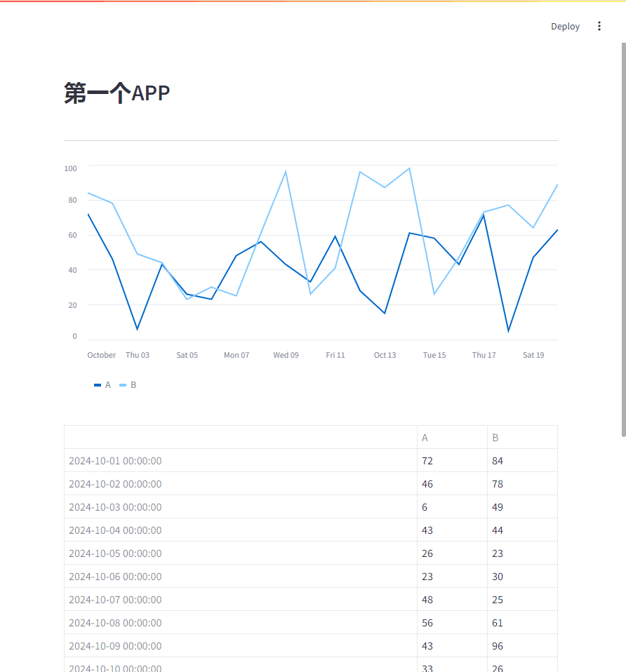Image resolution: width=626 pixels, height=672 pixels.
Task: Click cell value 96 in column B
Action: [x=522, y=646]
